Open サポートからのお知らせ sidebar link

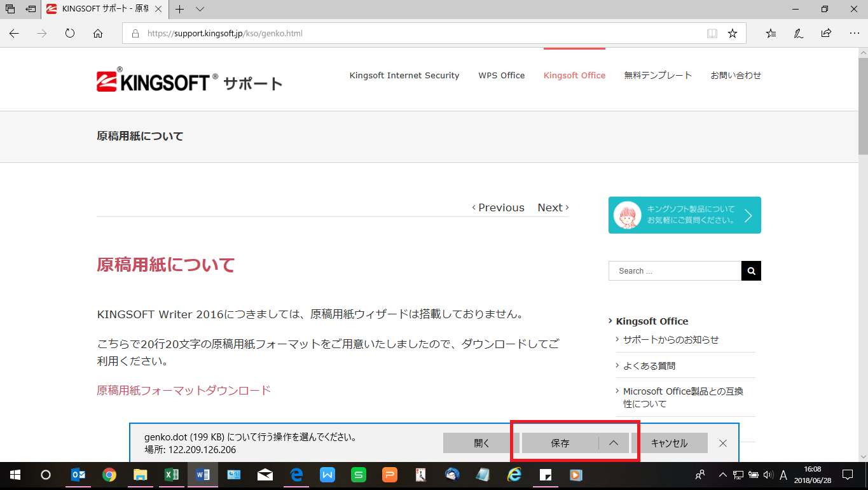671,340
